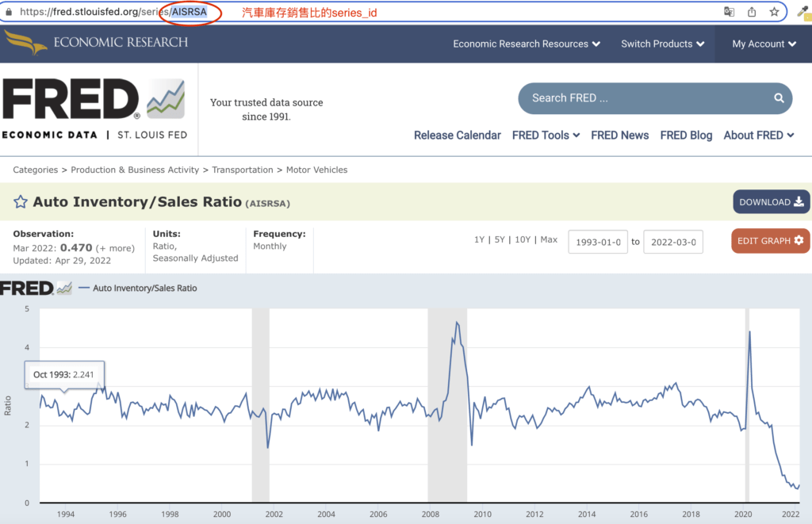Favorite the series with the star beside title

coord(21,202)
